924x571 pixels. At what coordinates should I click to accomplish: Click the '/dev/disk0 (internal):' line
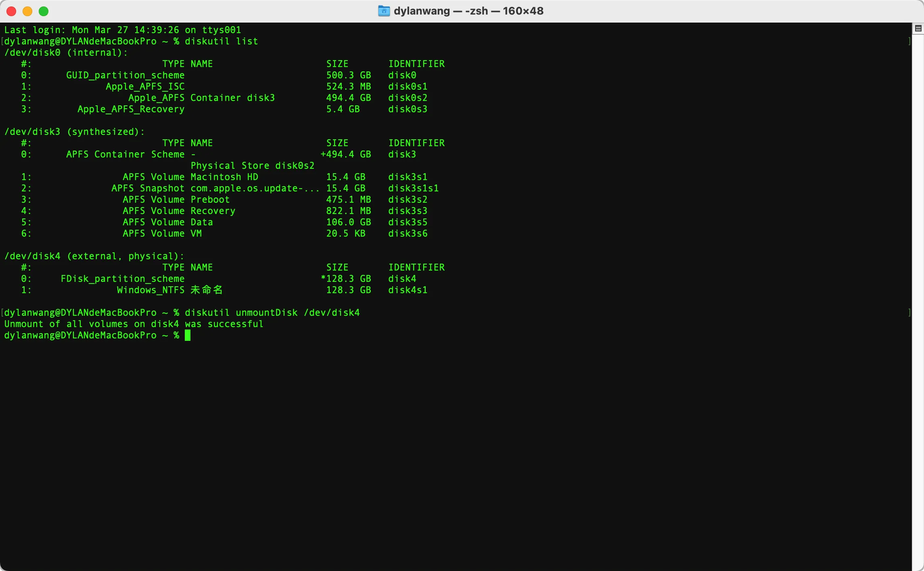tap(66, 52)
